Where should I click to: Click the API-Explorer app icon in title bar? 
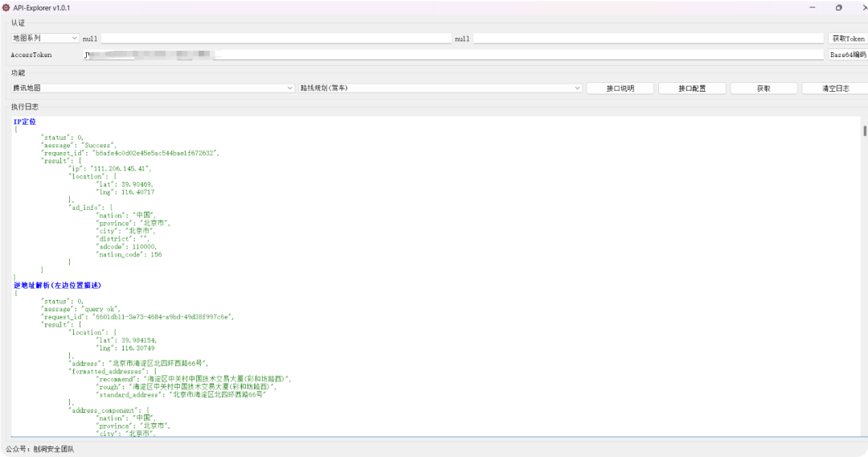tap(6, 8)
